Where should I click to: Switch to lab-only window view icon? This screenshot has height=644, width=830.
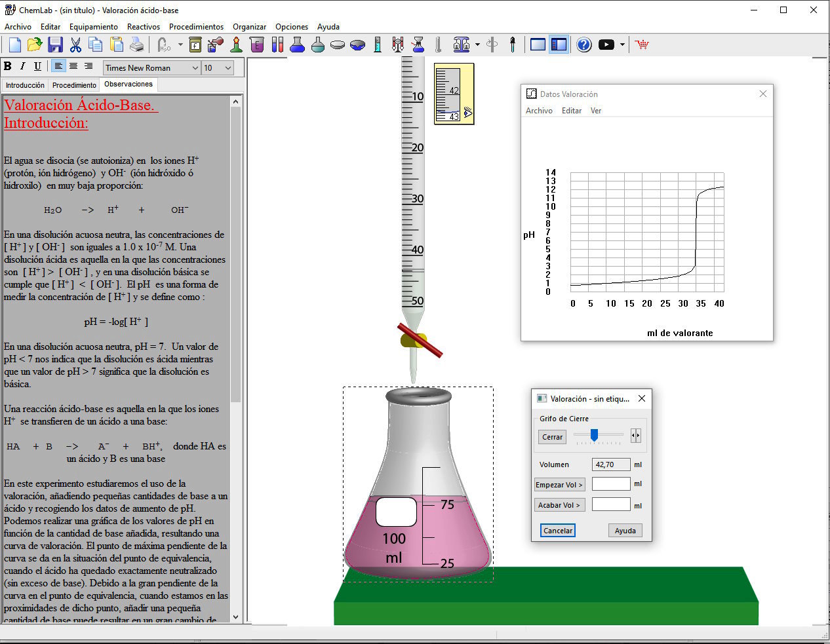(538, 45)
